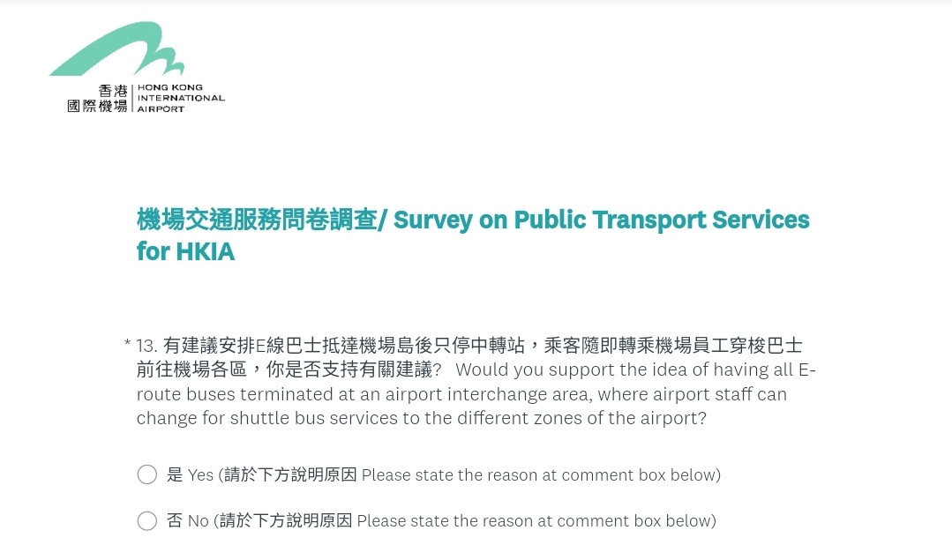Click the 'HONG KONG INTERNATIONAL AIRPORT' logo text

point(181,98)
